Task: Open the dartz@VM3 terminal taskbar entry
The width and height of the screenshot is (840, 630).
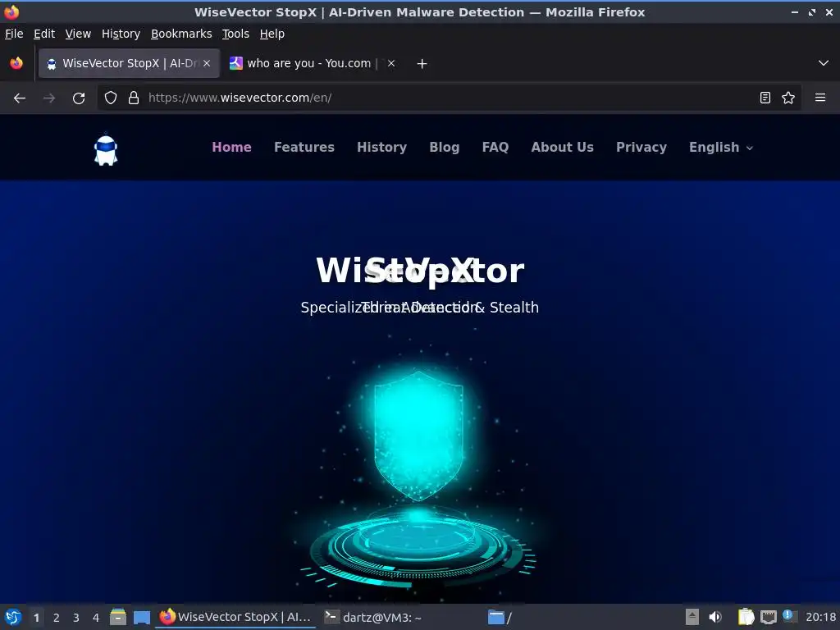Action: (400, 617)
